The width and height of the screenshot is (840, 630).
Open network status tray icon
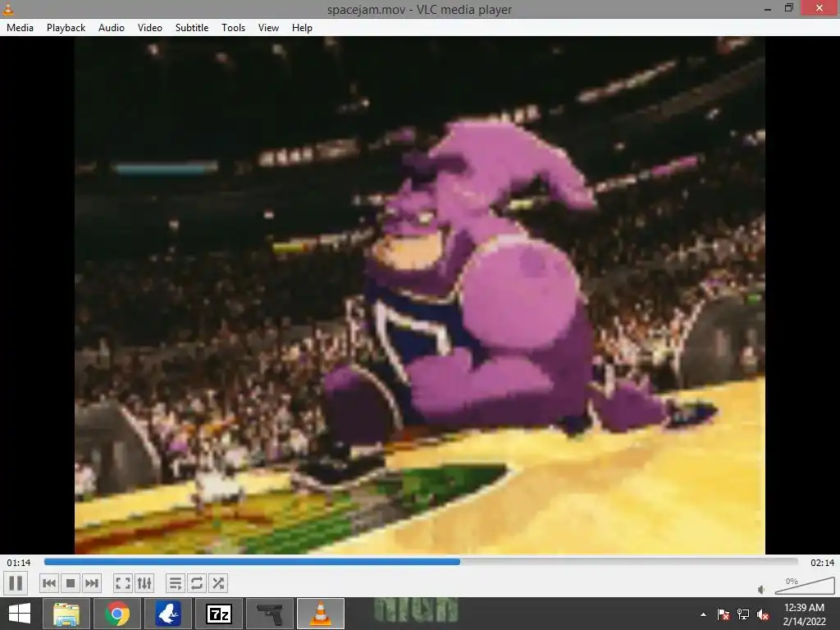pos(743,614)
